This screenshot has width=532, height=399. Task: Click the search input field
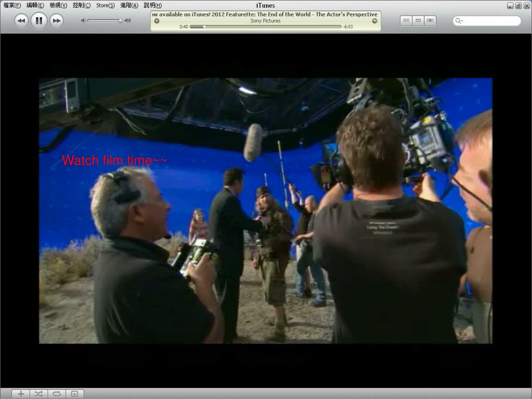(x=487, y=21)
